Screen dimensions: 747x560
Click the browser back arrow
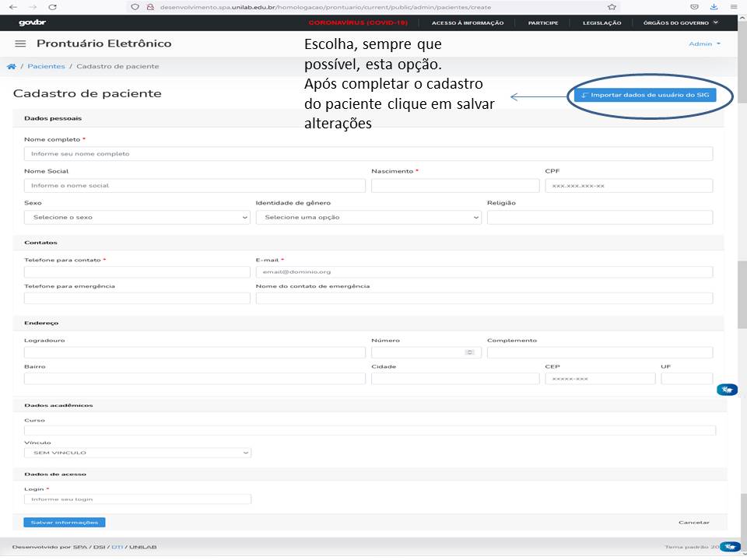pos(12,6)
